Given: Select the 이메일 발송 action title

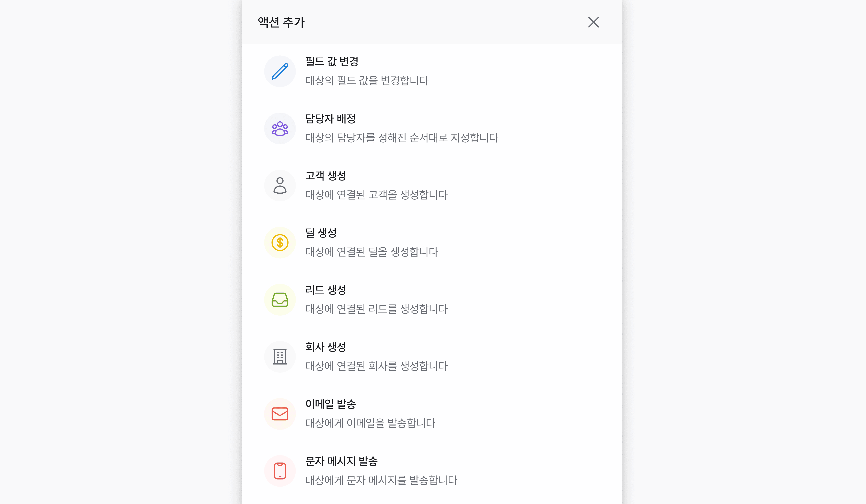Looking at the screenshot, I should tap(330, 404).
